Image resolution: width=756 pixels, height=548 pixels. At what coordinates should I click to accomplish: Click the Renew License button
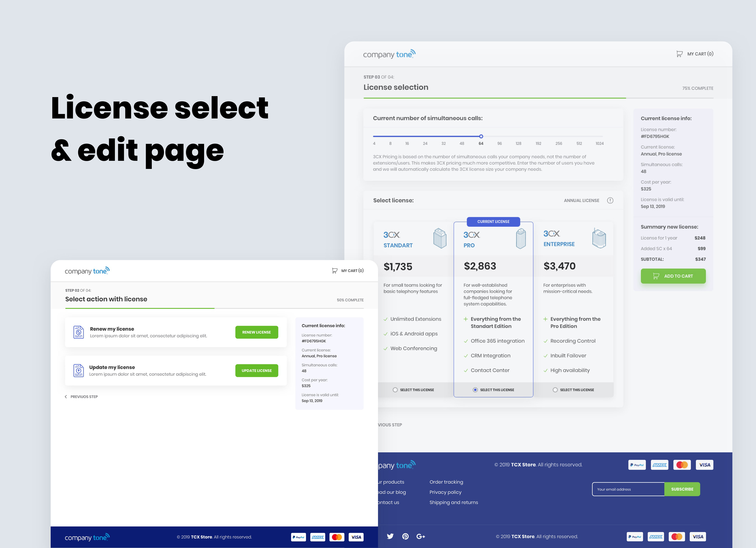click(257, 332)
